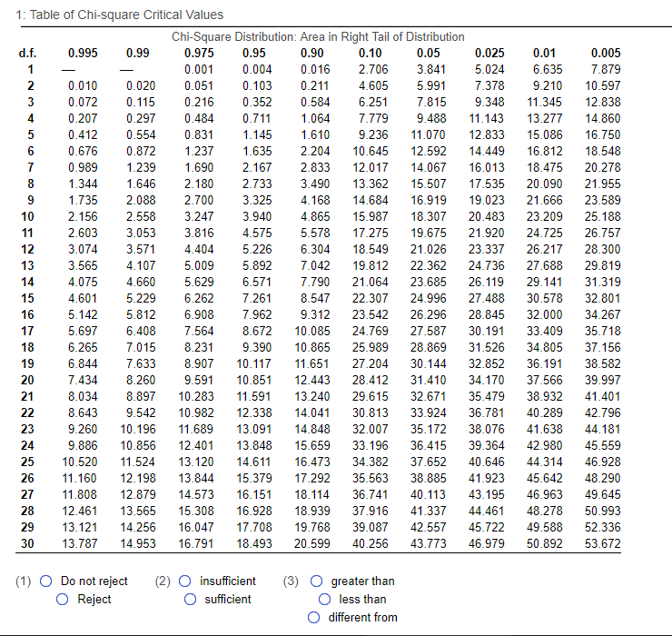672x636 pixels.
Task: Choose the 'insufficient' radio button
Action: point(184,581)
